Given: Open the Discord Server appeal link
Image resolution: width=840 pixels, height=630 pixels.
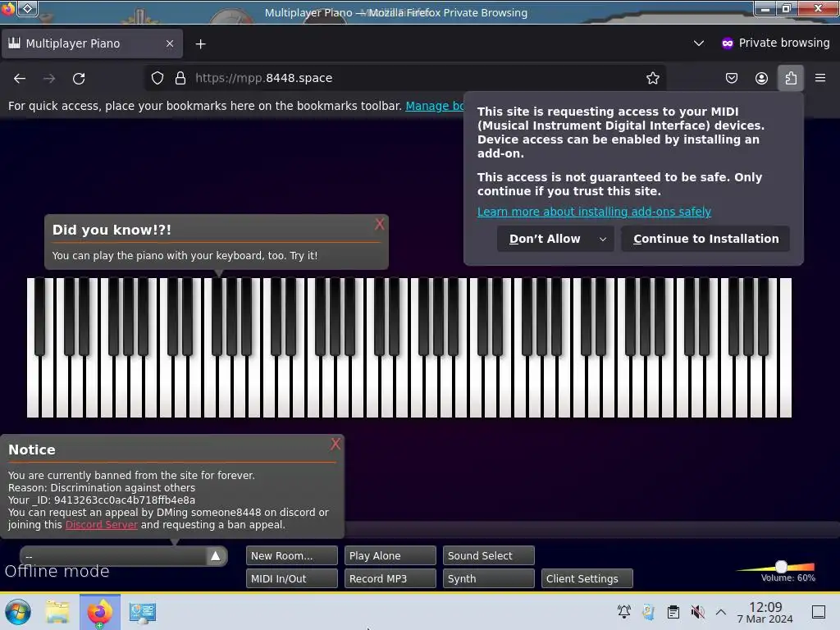Looking at the screenshot, I should tap(101, 525).
